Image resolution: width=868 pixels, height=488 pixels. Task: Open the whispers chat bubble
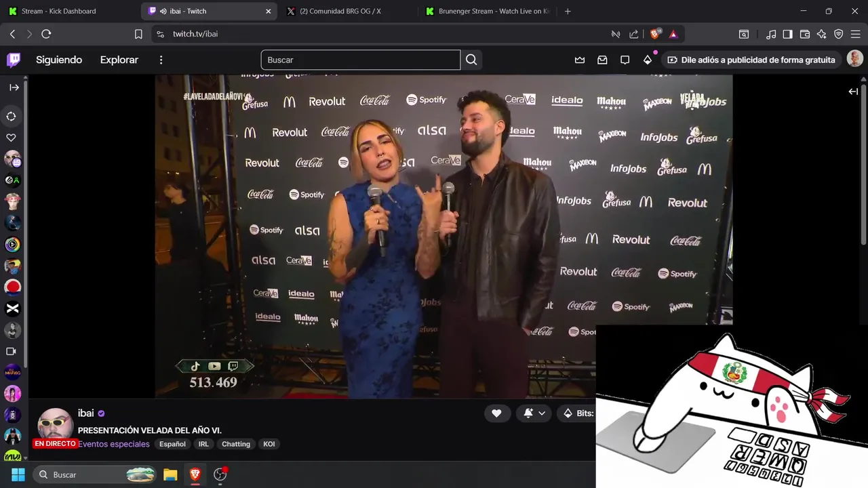[x=625, y=60]
